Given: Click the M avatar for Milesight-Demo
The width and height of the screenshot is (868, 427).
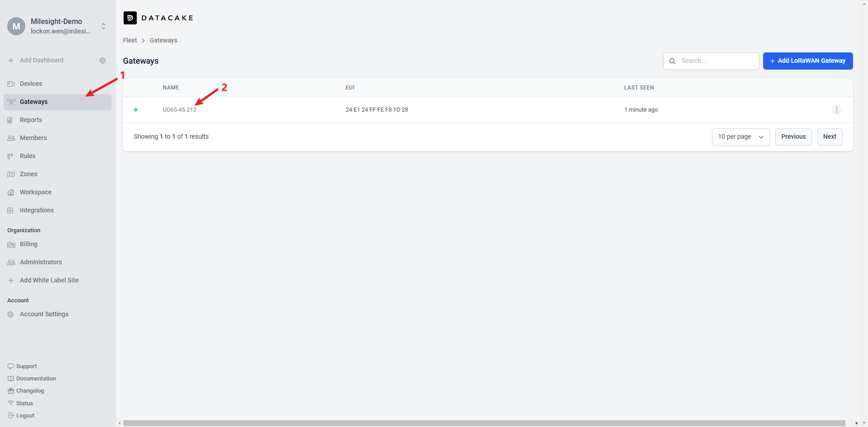Looking at the screenshot, I should tap(16, 26).
